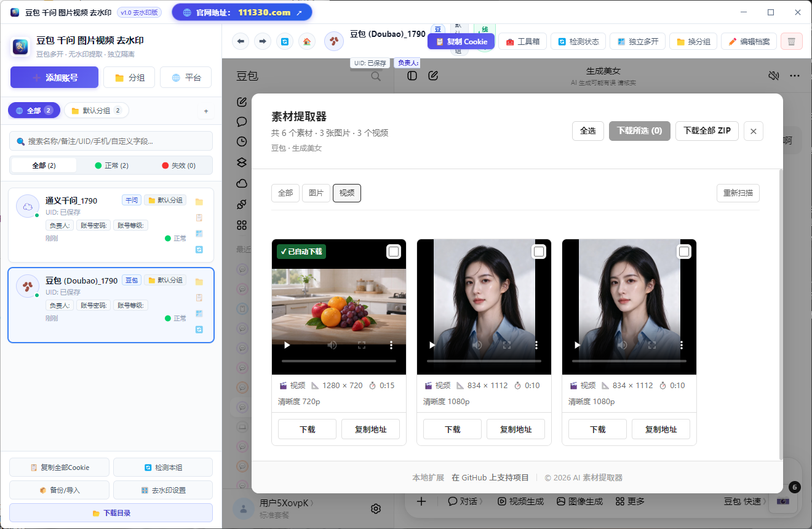Go forward with the right arrow toolbar icon
Image resolution: width=812 pixels, height=529 pixels.
263,41
